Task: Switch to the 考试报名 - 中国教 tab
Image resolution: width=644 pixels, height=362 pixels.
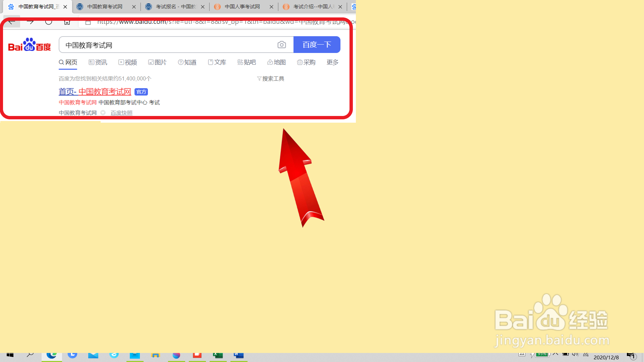Action: tap(176, 7)
